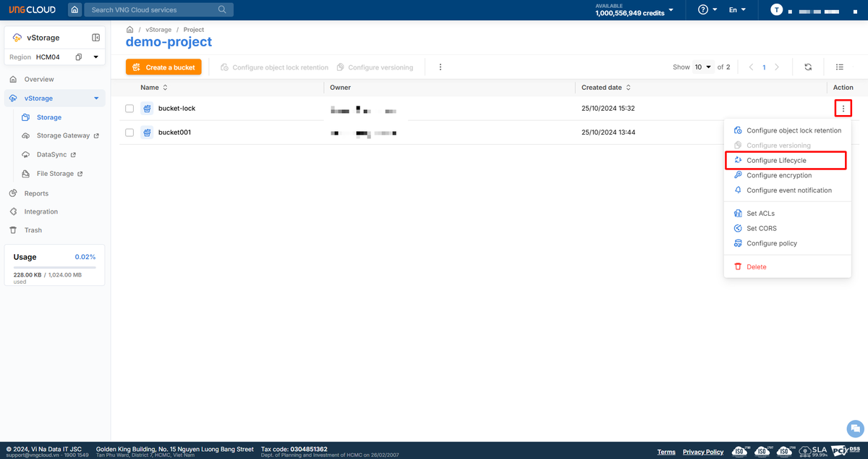Open the En language dropdown
The image size is (868, 459).
(737, 10)
